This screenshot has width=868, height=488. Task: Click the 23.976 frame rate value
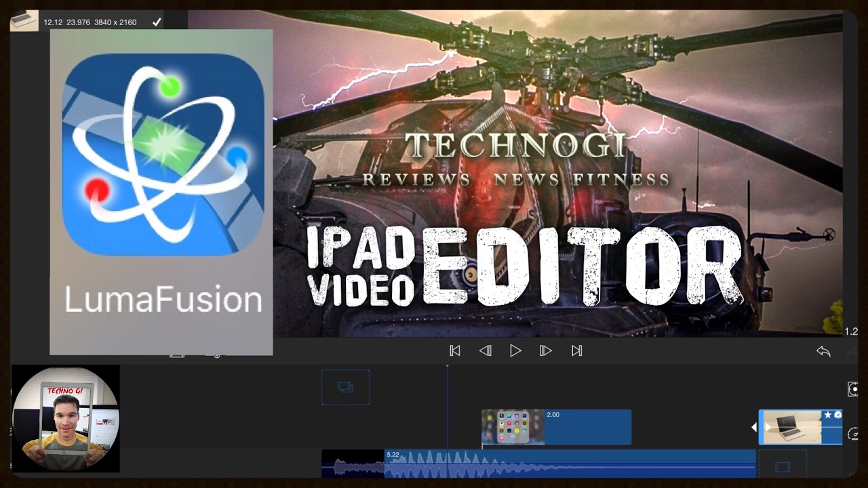click(79, 22)
